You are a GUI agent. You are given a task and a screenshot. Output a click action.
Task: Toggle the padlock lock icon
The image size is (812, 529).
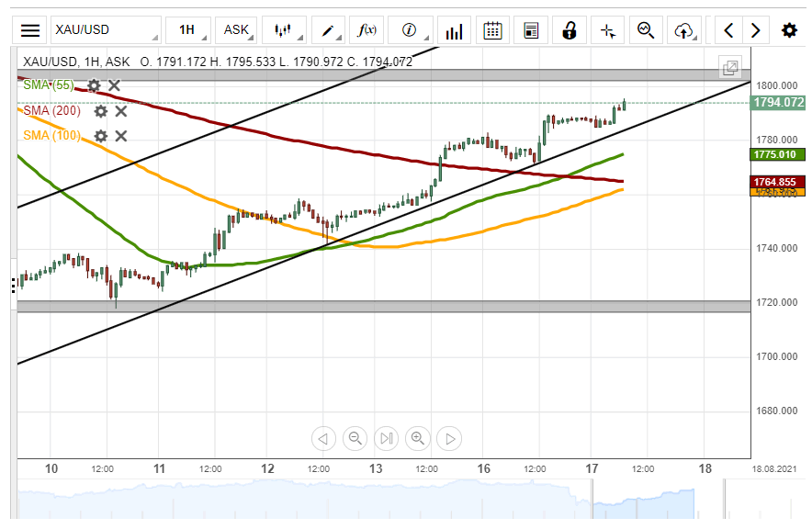tap(570, 30)
